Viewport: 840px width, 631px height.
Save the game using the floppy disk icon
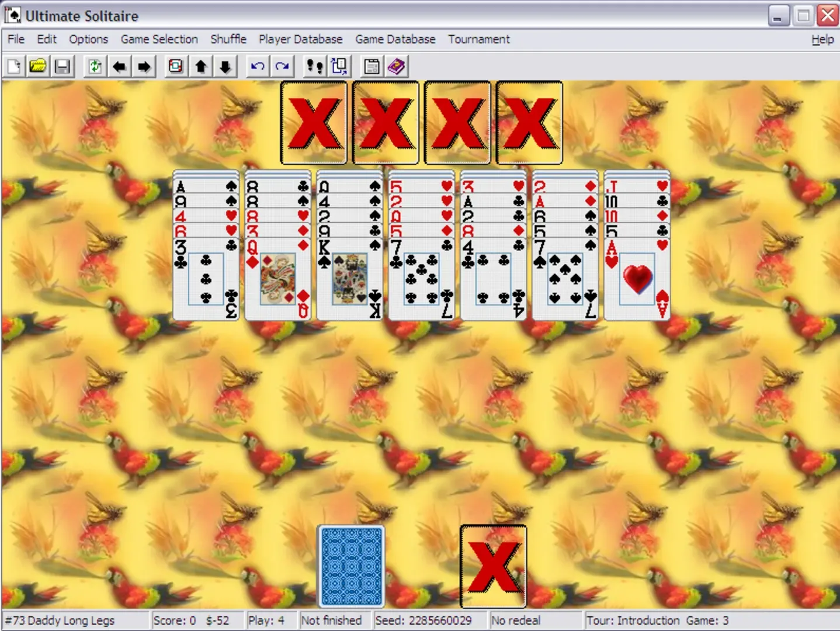click(x=63, y=67)
